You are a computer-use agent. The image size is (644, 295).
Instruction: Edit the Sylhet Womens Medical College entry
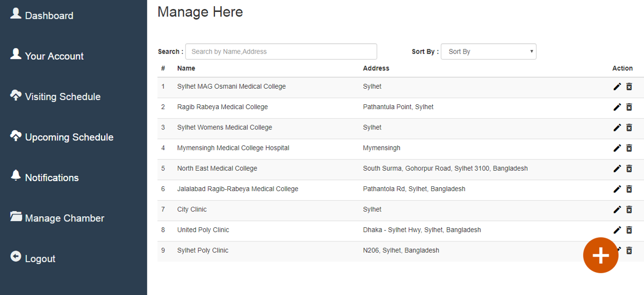[x=617, y=128]
